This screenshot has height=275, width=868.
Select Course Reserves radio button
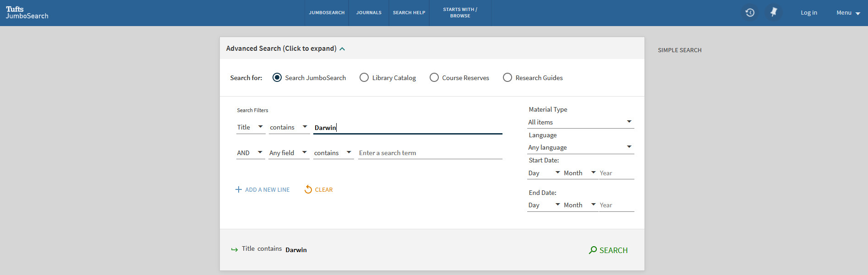434,77
